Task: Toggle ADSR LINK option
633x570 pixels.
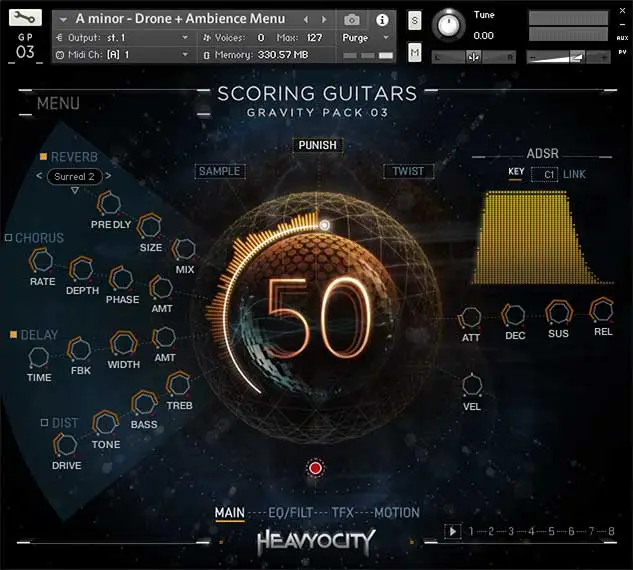Action: click(574, 174)
